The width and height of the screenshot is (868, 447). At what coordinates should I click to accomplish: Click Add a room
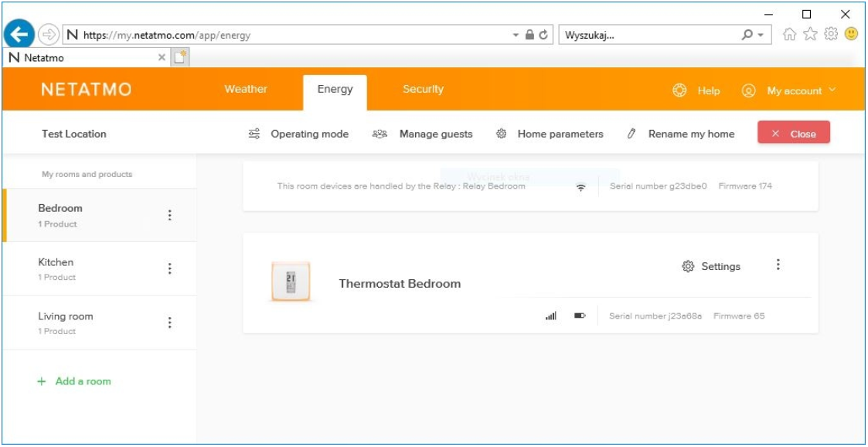coord(83,381)
